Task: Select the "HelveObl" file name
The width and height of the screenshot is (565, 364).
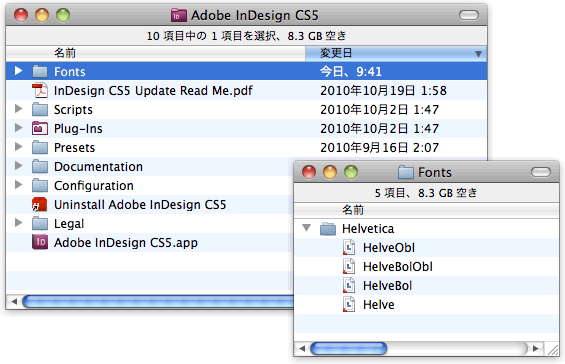Action: pyautogui.click(x=389, y=248)
